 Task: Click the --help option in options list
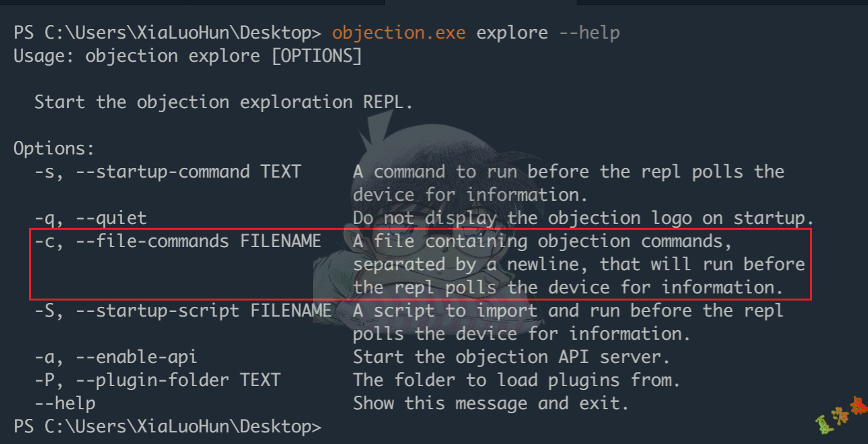(64, 403)
